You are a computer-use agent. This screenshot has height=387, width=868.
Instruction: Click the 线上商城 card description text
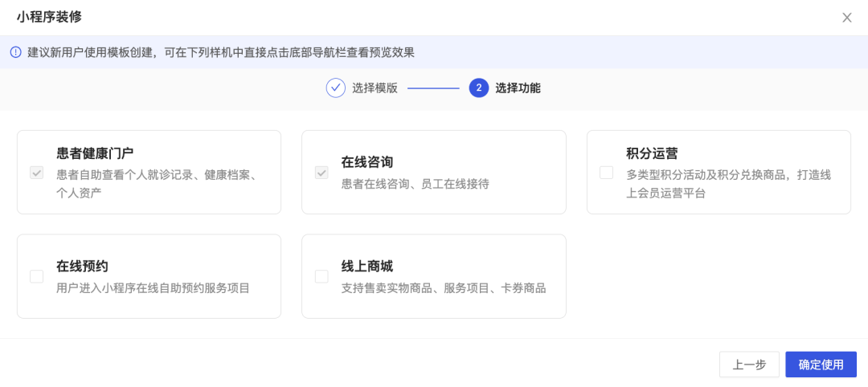[x=444, y=288]
